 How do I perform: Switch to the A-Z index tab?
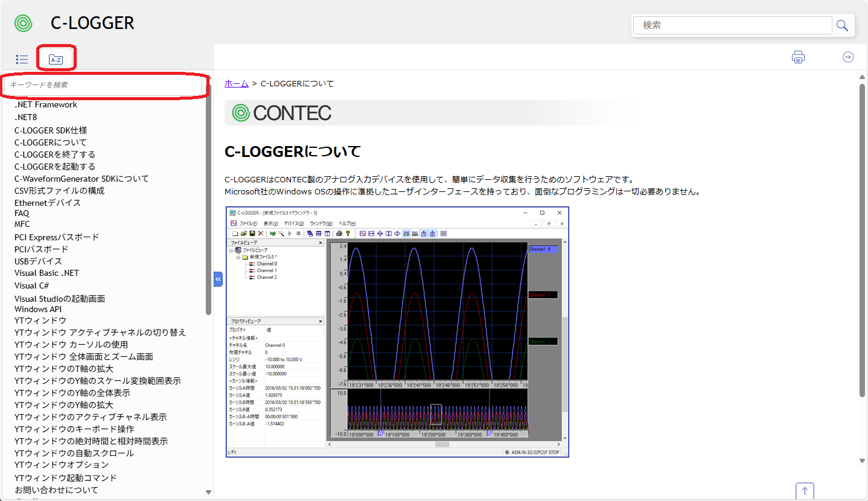tap(56, 59)
